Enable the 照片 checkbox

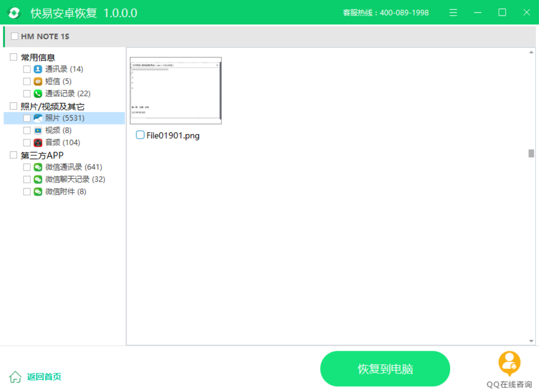[x=27, y=118]
